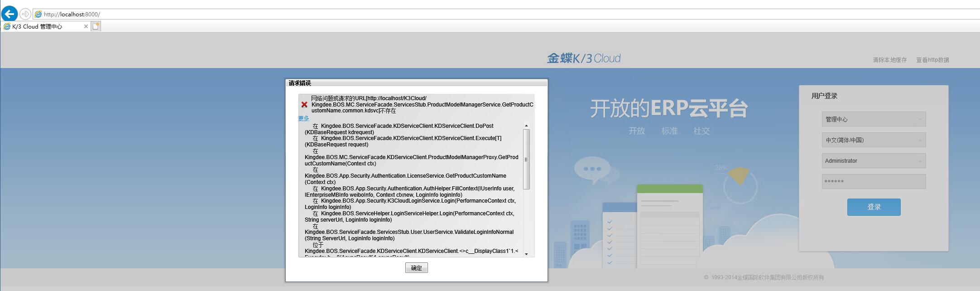Click the stack trace scrollbar thumb
This screenshot has width=980, height=291.
point(526,159)
